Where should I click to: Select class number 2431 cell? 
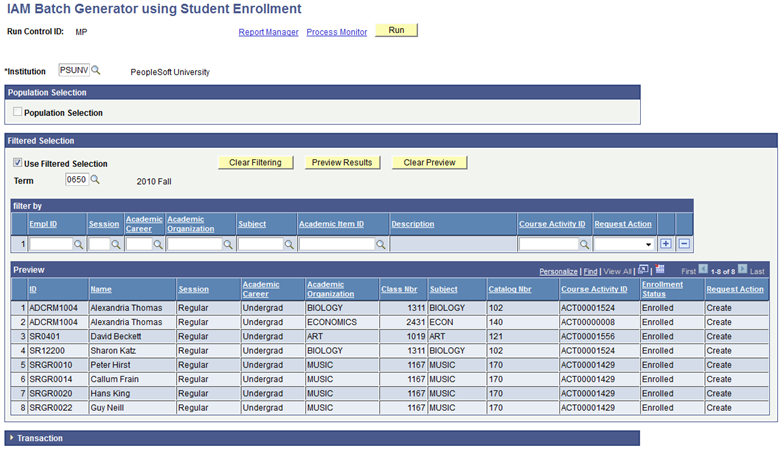tap(403, 322)
